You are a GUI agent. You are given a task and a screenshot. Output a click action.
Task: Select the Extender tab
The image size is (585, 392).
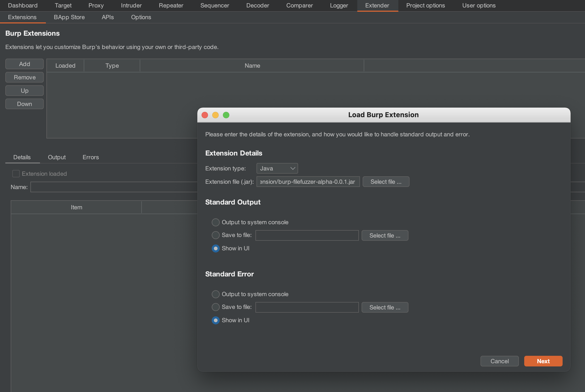[377, 5]
